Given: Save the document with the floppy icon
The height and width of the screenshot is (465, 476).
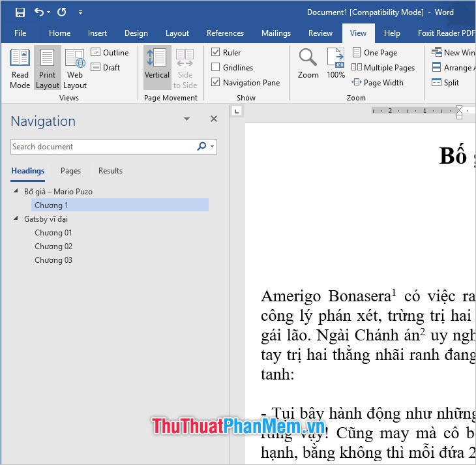Looking at the screenshot, I should tap(20, 12).
